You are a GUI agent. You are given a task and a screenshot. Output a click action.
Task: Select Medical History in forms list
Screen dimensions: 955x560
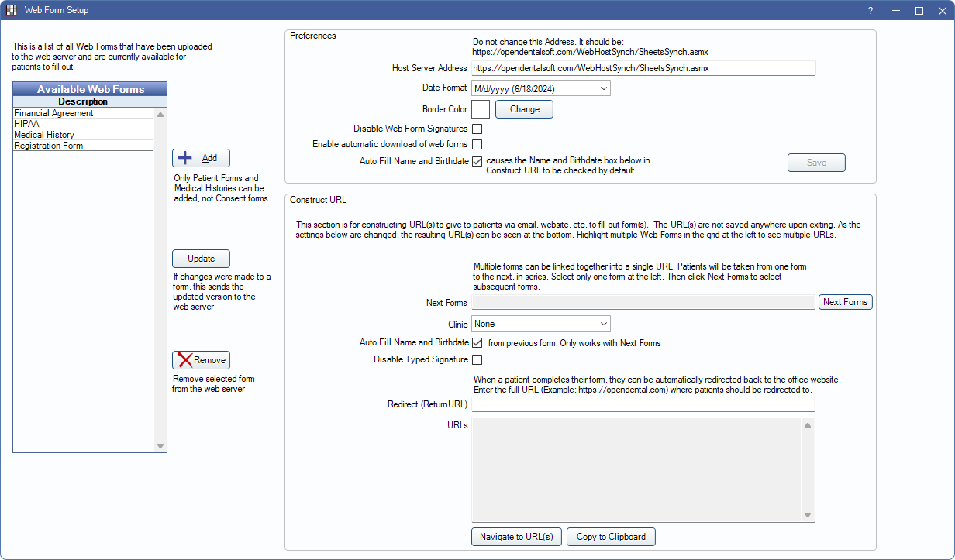tap(44, 135)
